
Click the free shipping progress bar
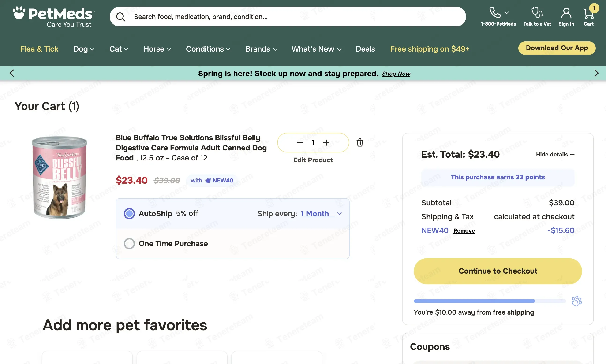[490, 301]
